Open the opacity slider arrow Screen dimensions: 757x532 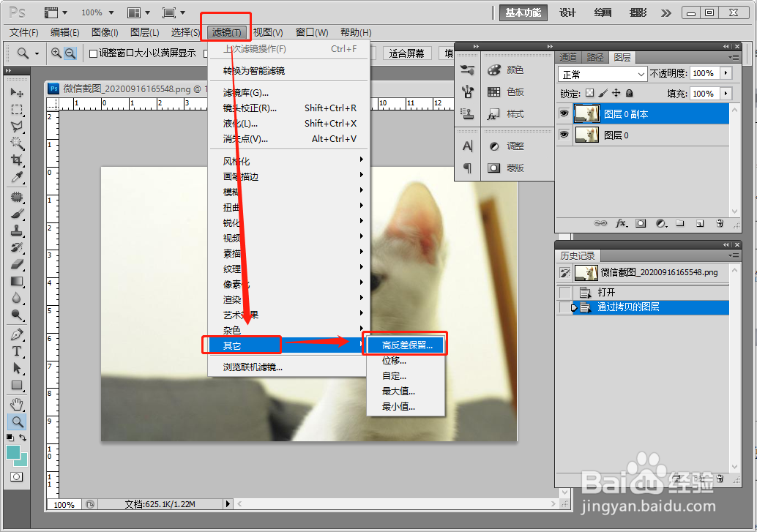(x=726, y=73)
